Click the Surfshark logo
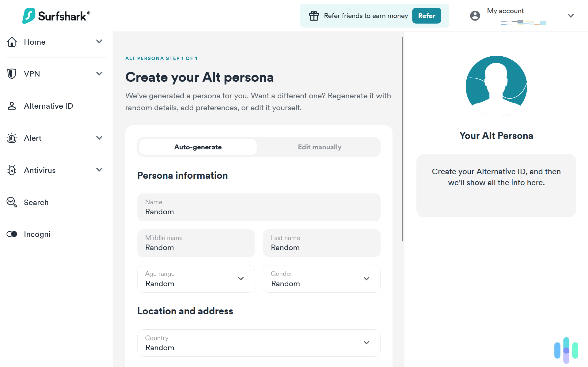Image resolution: width=588 pixels, height=367 pixels. coord(56,16)
